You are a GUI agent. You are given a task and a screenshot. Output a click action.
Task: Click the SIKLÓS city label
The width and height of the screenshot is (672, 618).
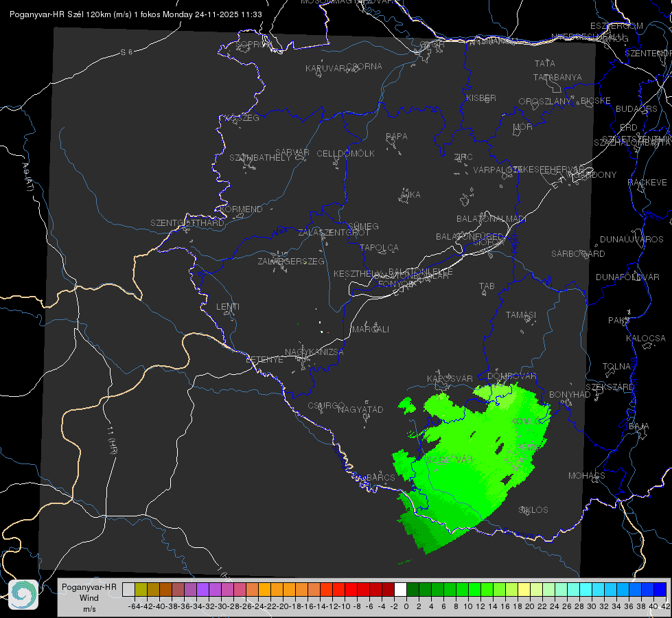[533, 510]
